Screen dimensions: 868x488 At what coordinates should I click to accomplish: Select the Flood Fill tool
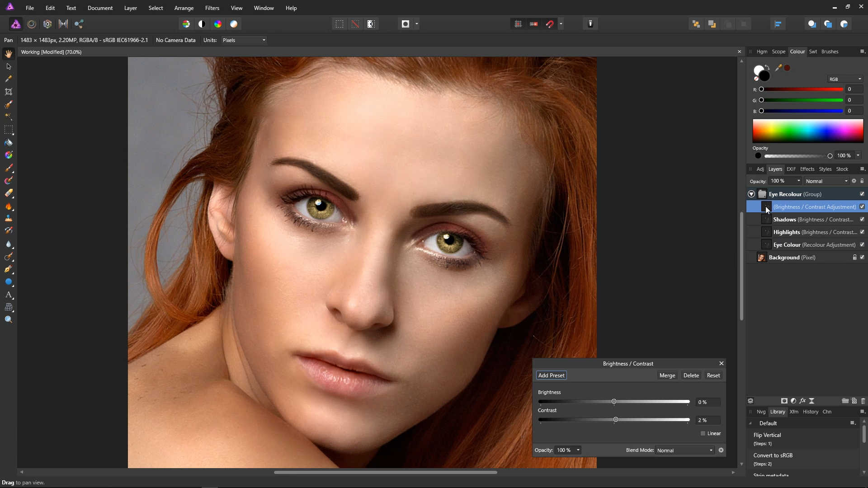click(9, 143)
